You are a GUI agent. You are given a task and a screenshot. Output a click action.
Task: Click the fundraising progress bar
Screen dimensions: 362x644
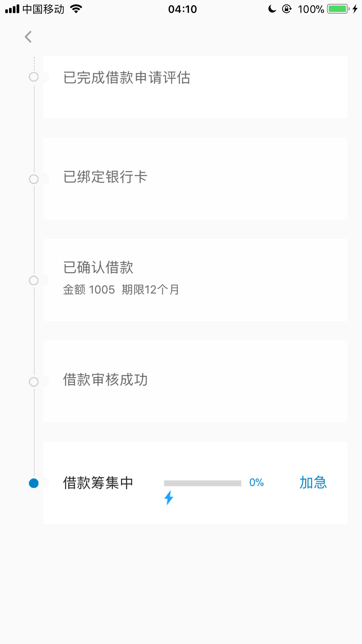pyautogui.click(x=203, y=483)
